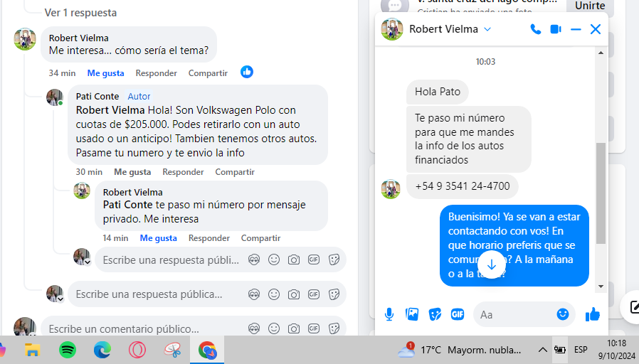Image resolution: width=639 pixels, height=364 pixels.
Task: Like Robert Vielma's private message comment
Action: (x=158, y=238)
